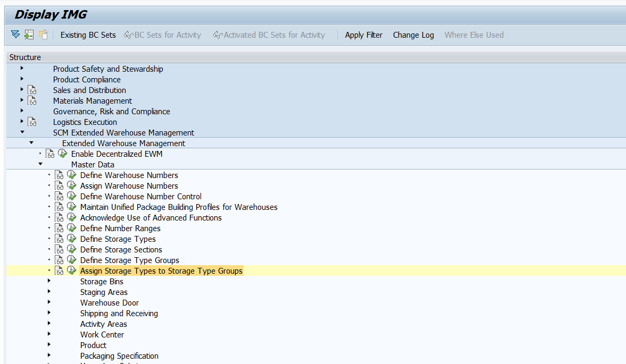Open documentation icon for Sales and Distribution

[32, 90]
